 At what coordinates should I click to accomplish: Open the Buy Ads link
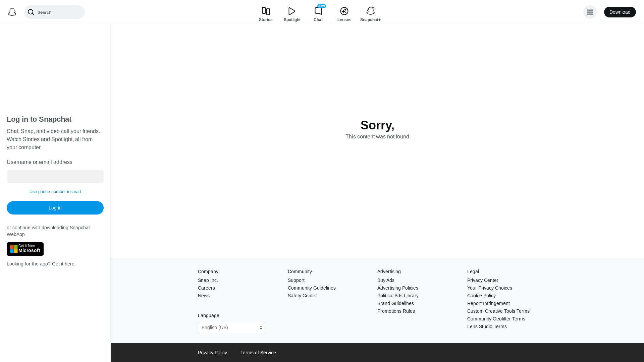pos(386,280)
